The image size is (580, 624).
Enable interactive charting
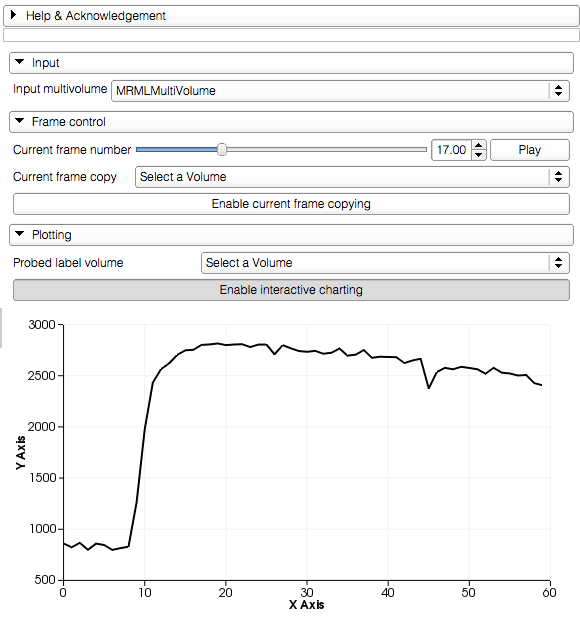(x=291, y=290)
